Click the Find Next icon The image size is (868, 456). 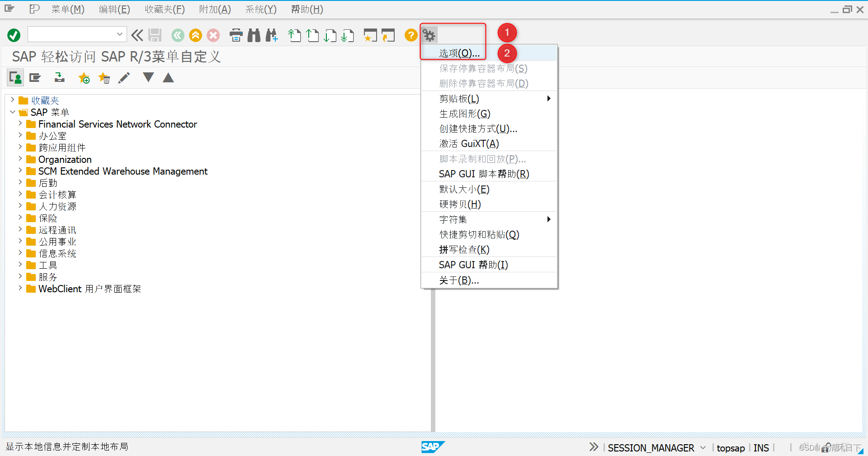tap(272, 35)
